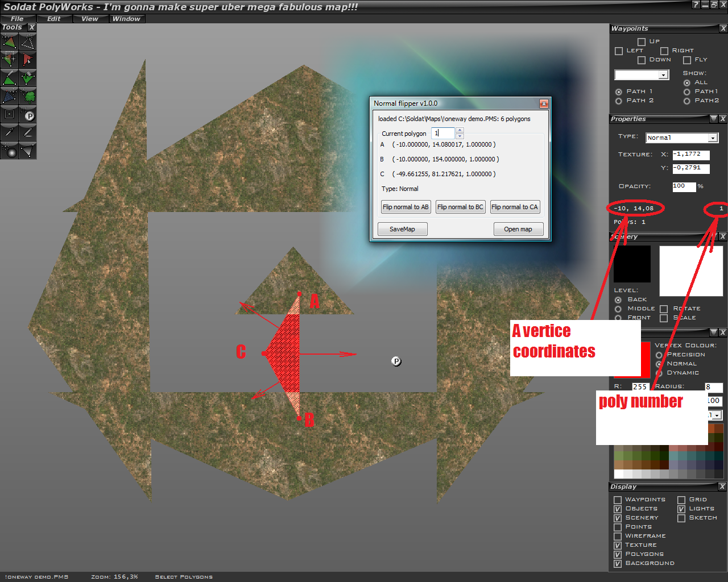The height and width of the screenshot is (582, 728).
Task: Click the Opacity input field
Action: click(684, 186)
